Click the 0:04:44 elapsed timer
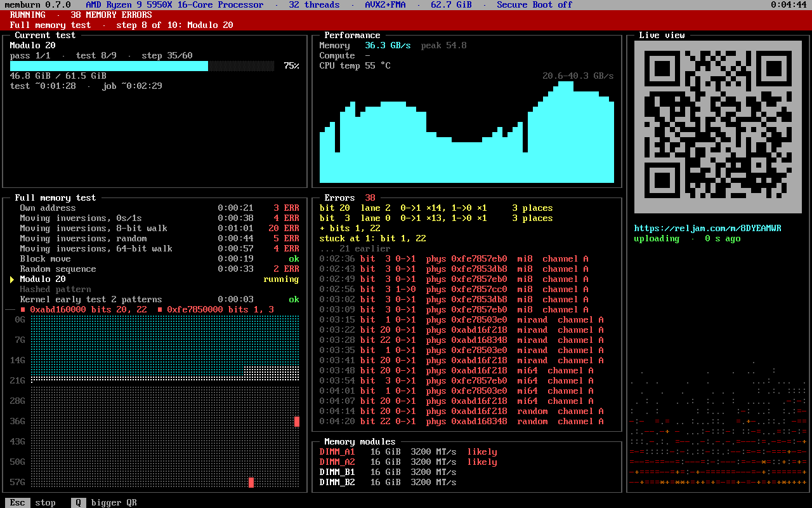The height and width of the screenshot is (508, 812). click(x=789, y=5)
